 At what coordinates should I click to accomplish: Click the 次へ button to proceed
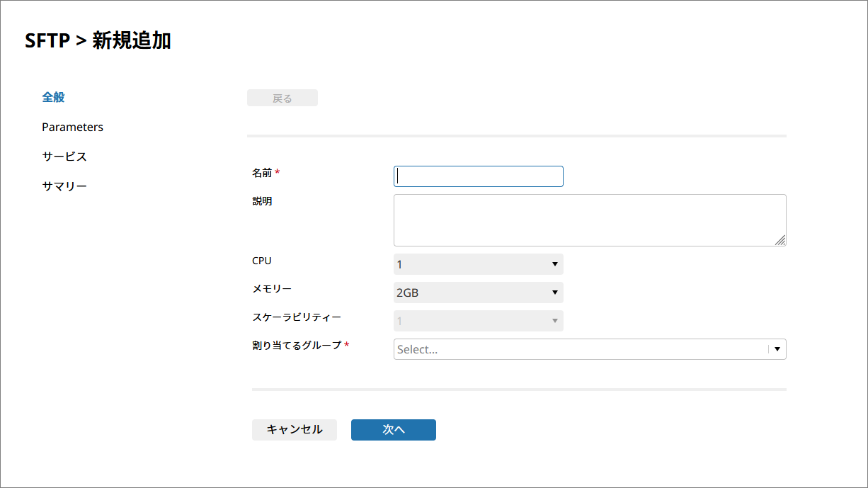point(393,430)
